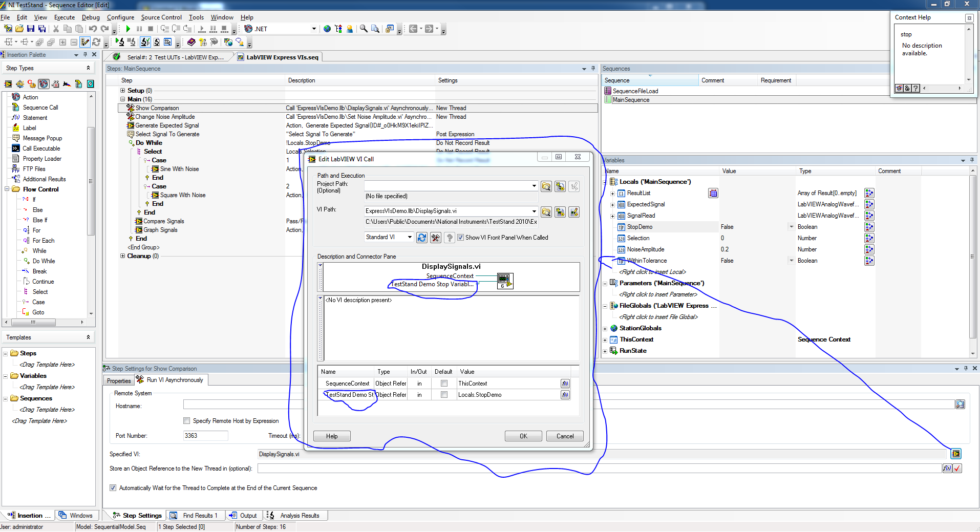Click the globe Station Globals toolbar icon
The height and width of the screenshot is (532, 980).
(x=327, y=29)
